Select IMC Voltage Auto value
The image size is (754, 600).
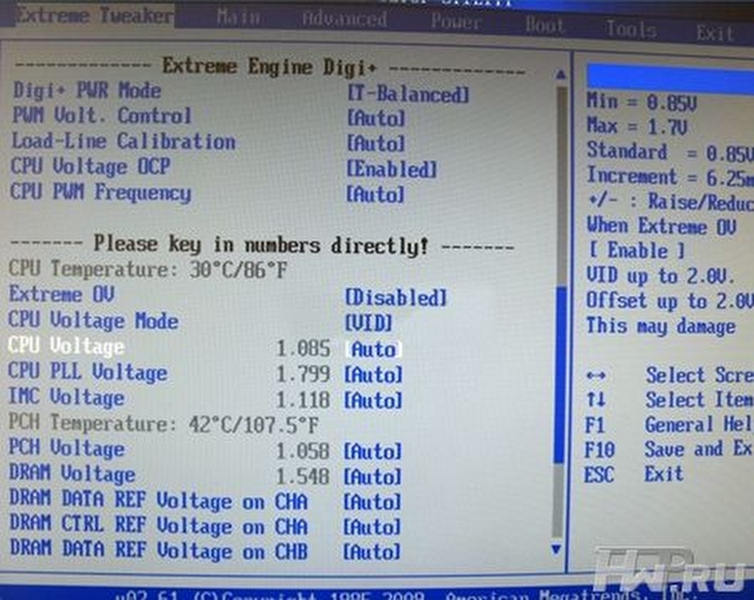pyautogui.click(x=373, y=400)
